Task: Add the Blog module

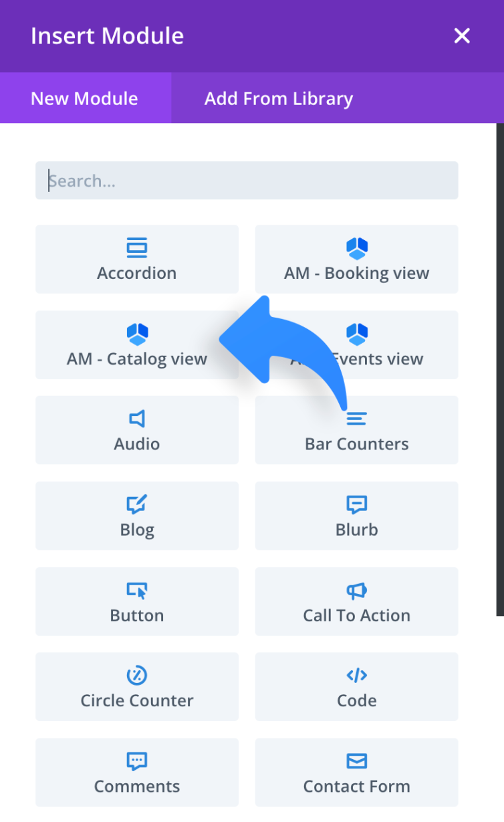Action: [137, 516]
